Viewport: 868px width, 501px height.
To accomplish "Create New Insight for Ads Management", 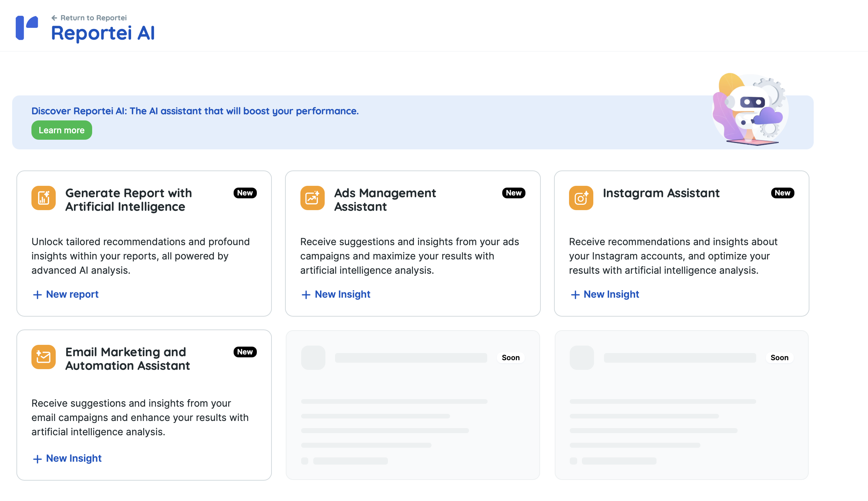I will [342, 294].
